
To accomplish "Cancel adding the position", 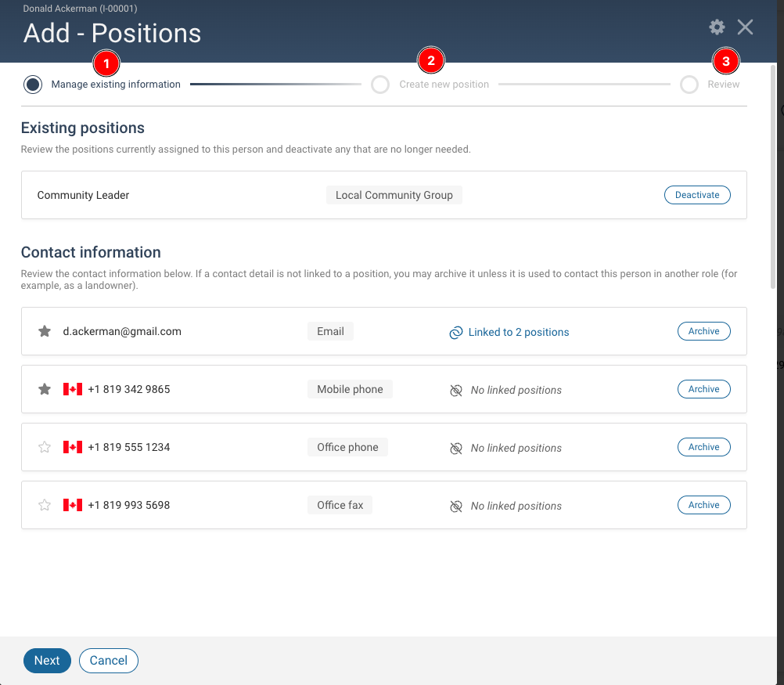I will pos(109,661).
